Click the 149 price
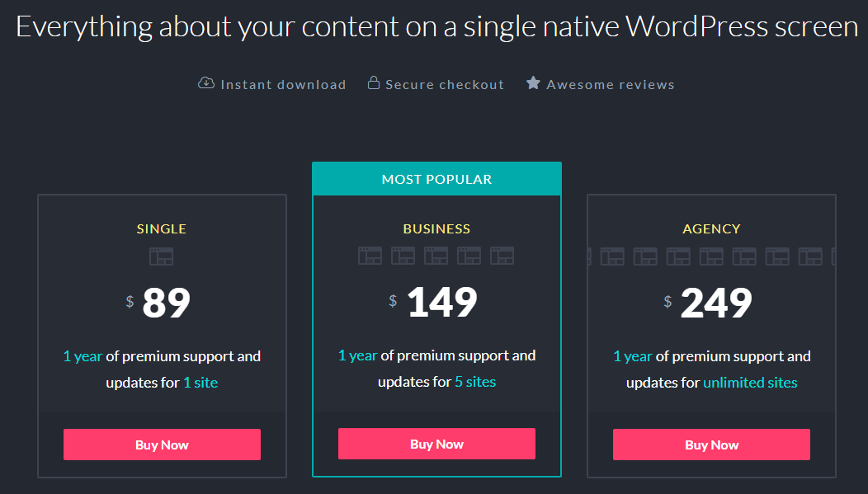 point(441,302)
